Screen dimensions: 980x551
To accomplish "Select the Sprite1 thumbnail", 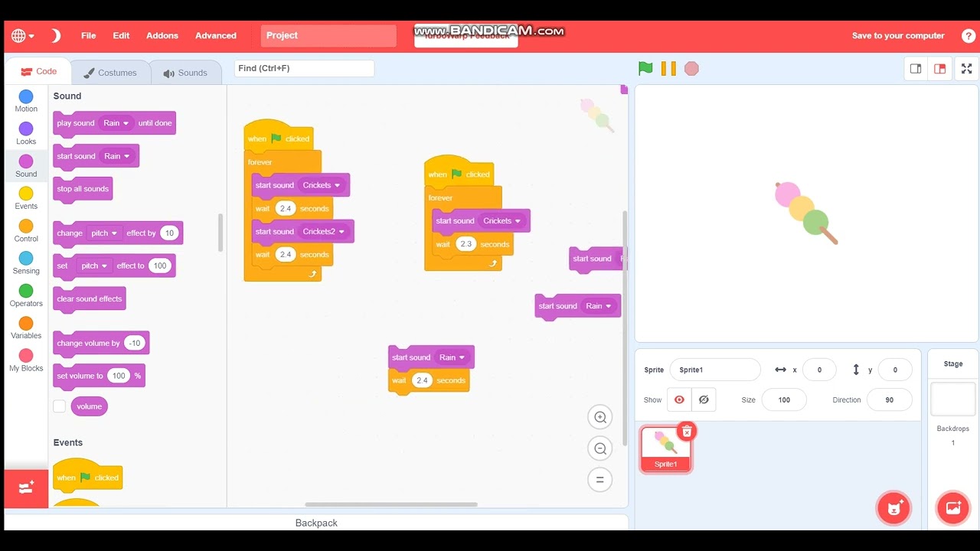I will [x=665, y=449].
